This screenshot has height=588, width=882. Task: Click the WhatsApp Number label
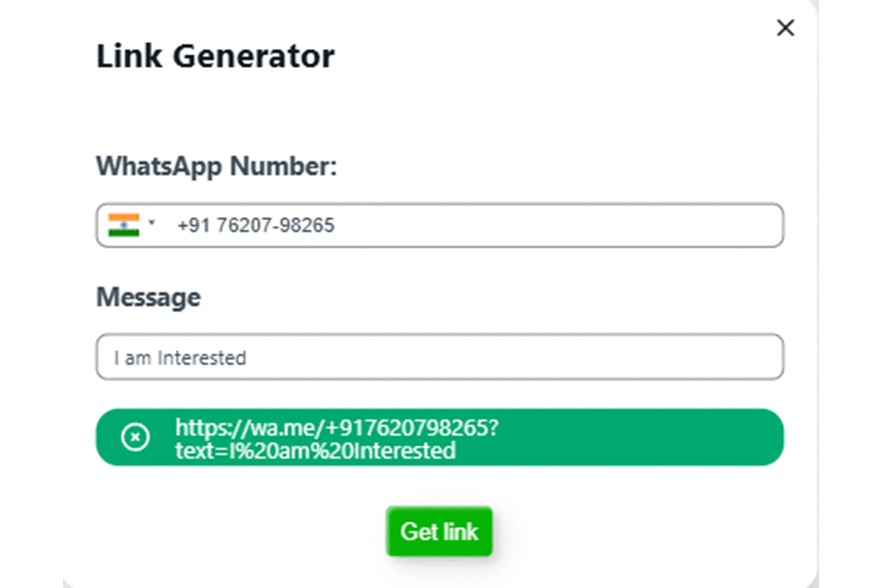pos(216,166)
